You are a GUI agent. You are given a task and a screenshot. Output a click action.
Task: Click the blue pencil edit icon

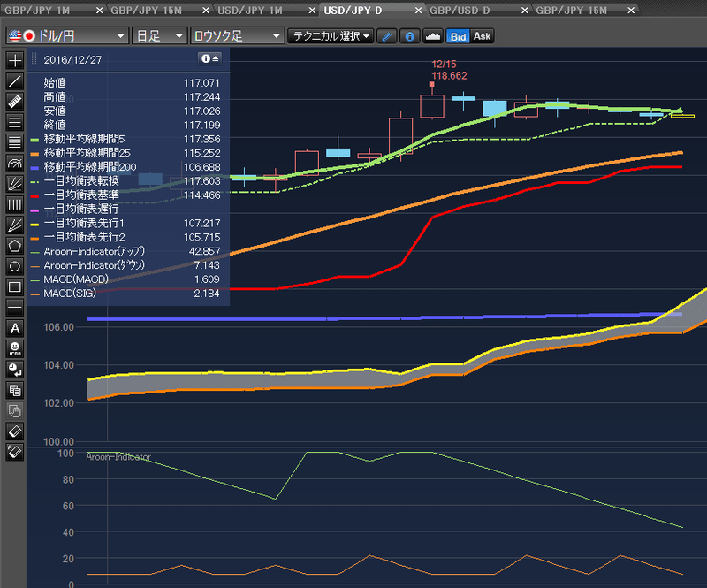[x=386, y=36]
